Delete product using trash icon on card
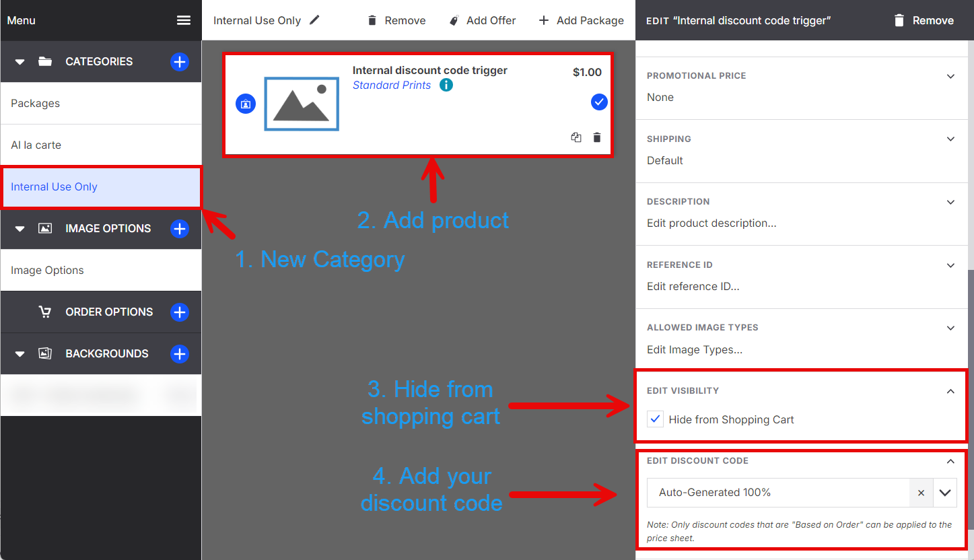 click(597, 137)
